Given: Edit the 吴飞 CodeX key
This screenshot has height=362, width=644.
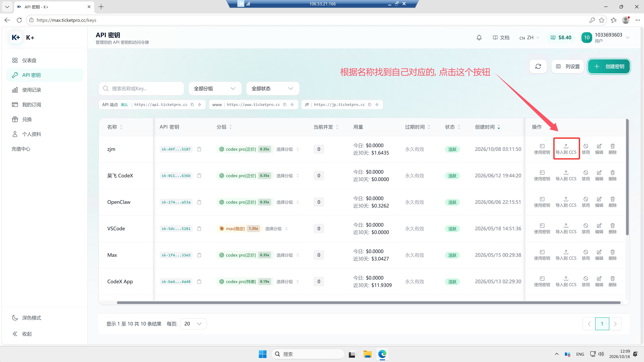Looking at the screenshot, I should (x=599, y=176).
